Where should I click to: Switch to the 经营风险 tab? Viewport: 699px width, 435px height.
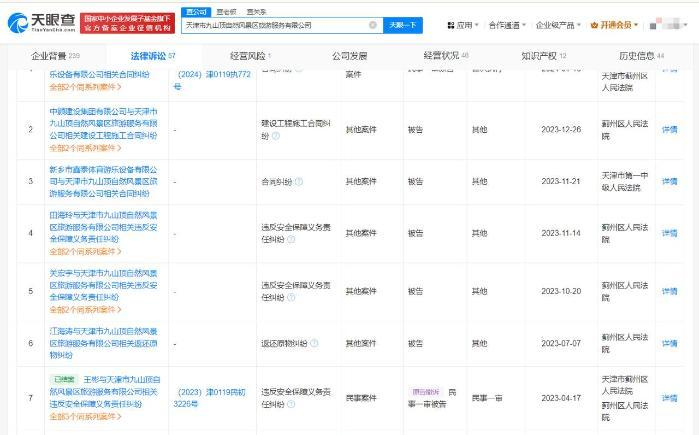[x=250, y=56]
